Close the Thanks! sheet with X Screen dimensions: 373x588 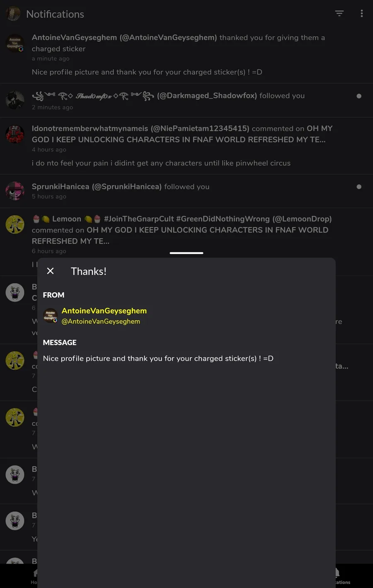point(51,271)
